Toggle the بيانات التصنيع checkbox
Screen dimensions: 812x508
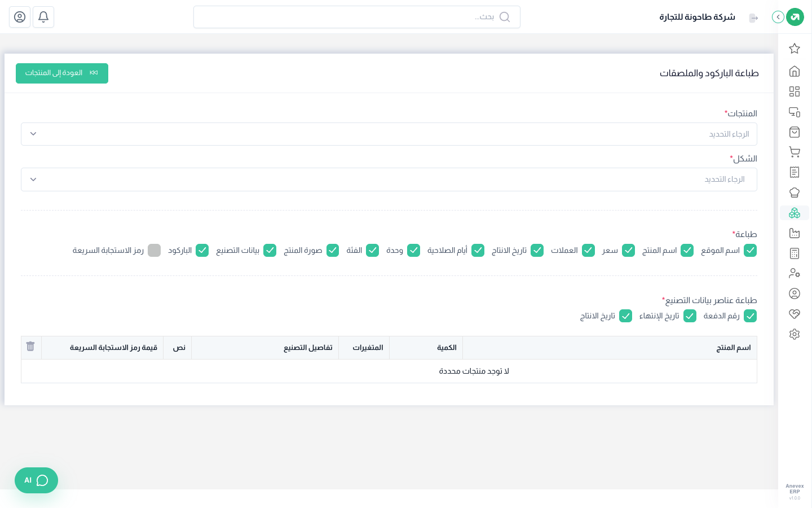pyautogui.click(x=270, y=250)
